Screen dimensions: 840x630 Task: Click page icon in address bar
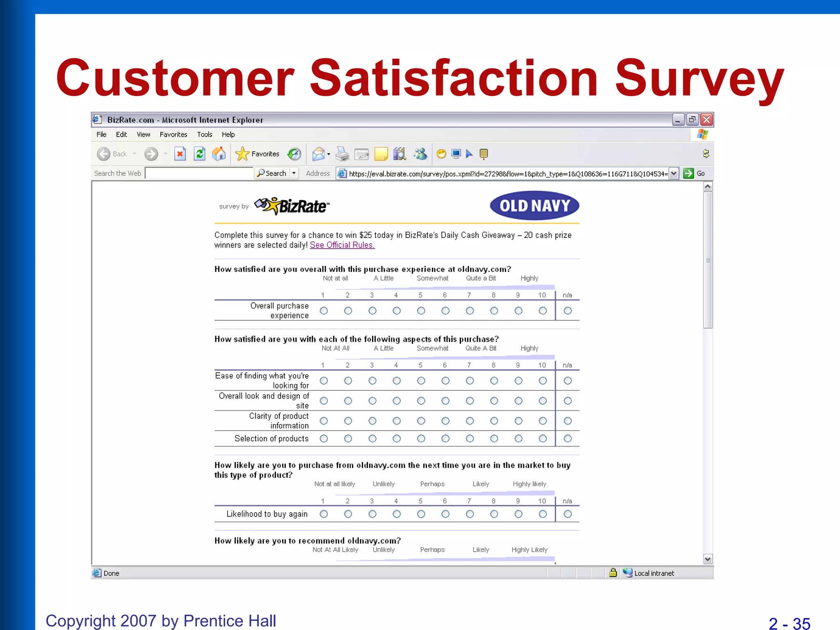342,173
